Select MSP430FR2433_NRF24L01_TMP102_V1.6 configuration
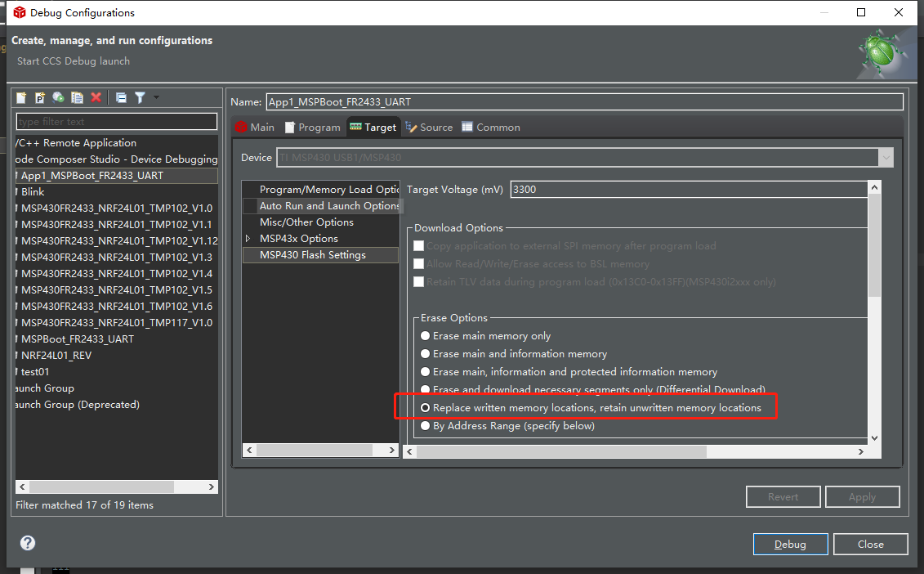The image size is (924, 574). point(117,306)
